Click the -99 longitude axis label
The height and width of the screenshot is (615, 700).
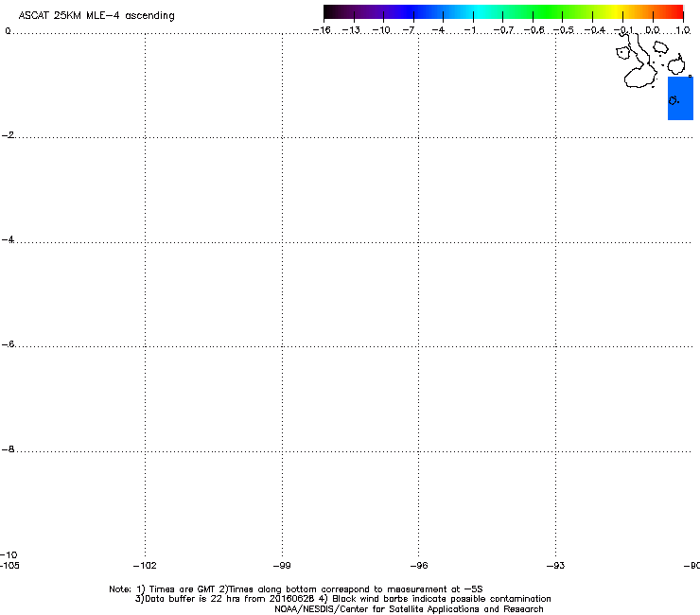[x=282, y=566]
